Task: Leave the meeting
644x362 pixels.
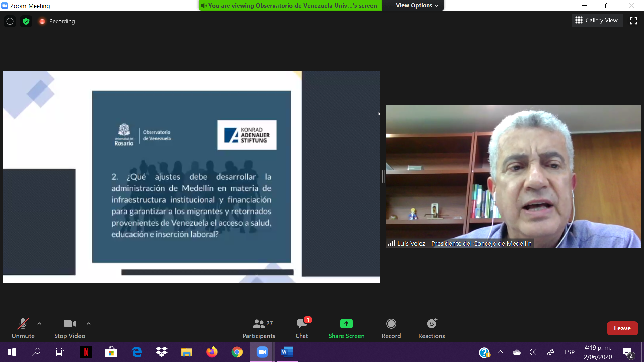Action: [622, 328]
